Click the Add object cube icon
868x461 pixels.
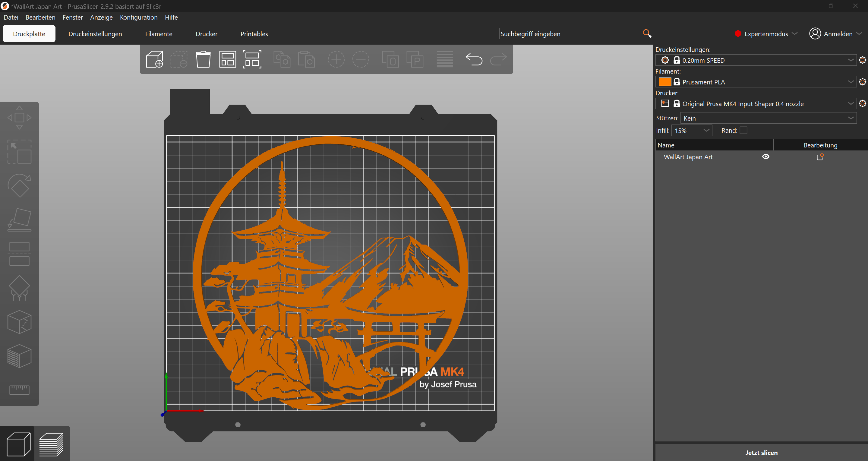pos(155,59)
